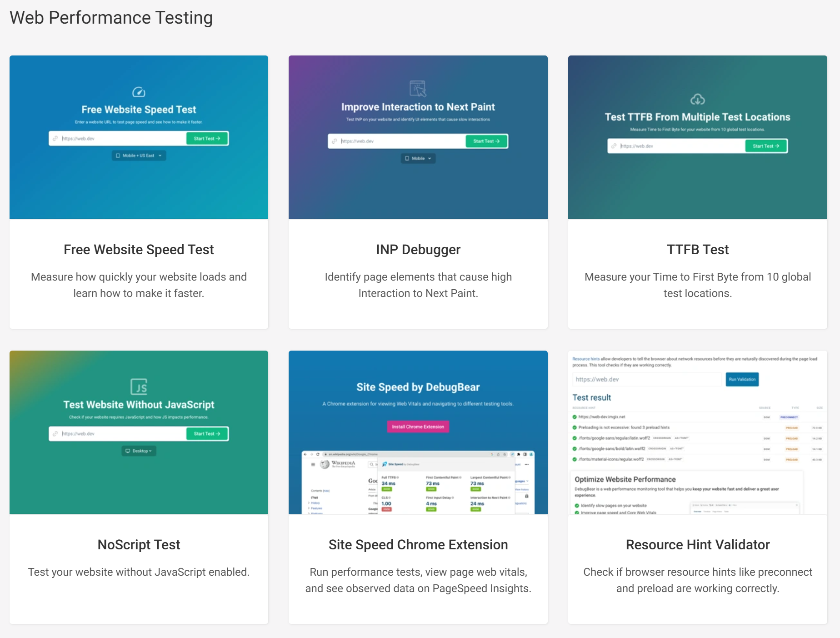Screen dimensions: 840x638
Task: Select the NoScript Test card title
Action: pyautogui.click(x=139, y=545)
